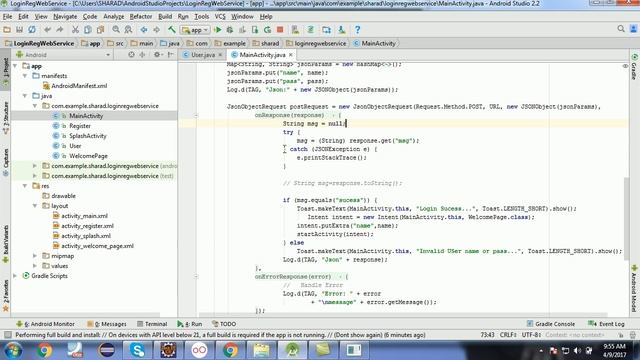Open the Build menu
640x360 pixels.
[165, 17]
